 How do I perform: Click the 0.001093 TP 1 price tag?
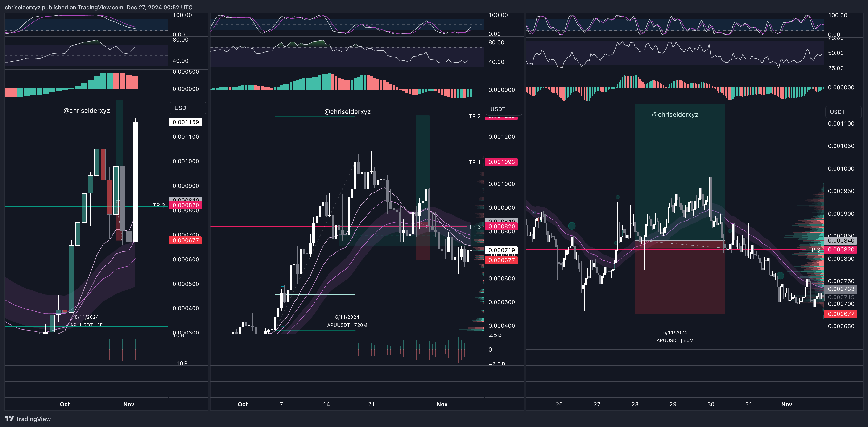(501, 162)
